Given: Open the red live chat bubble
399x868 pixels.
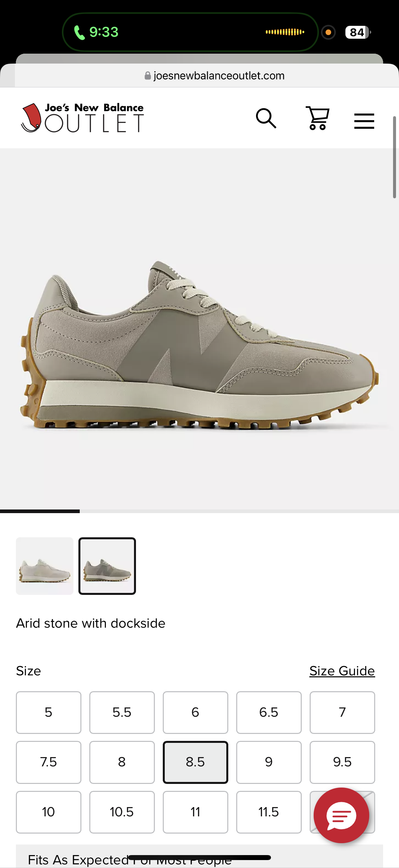Looking at the screenshot, I should pyautogui.click(x=341, y=815).
